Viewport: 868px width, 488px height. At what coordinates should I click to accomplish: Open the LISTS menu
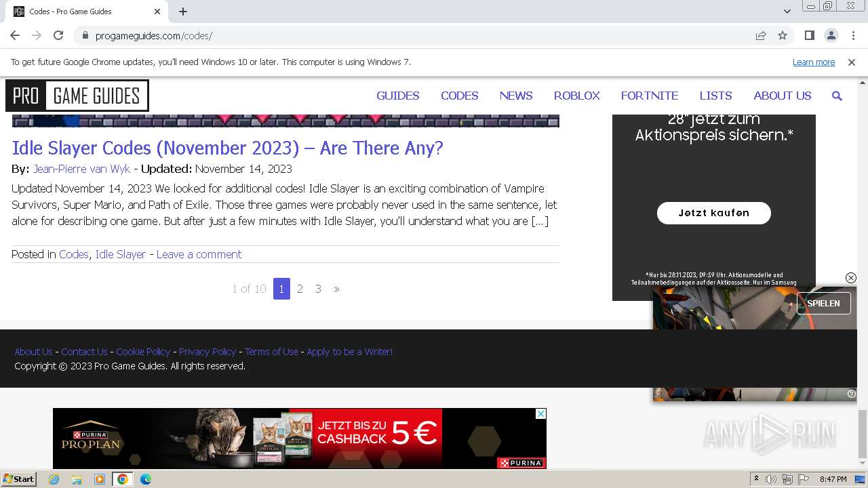point(716,96)
